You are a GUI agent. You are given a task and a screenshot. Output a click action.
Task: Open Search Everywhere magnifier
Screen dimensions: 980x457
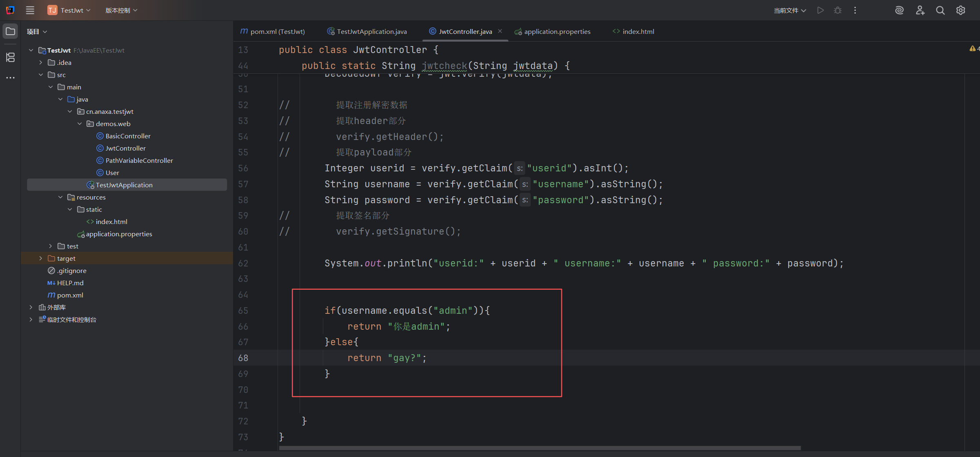pyautogui.click(x=940, y=10)
